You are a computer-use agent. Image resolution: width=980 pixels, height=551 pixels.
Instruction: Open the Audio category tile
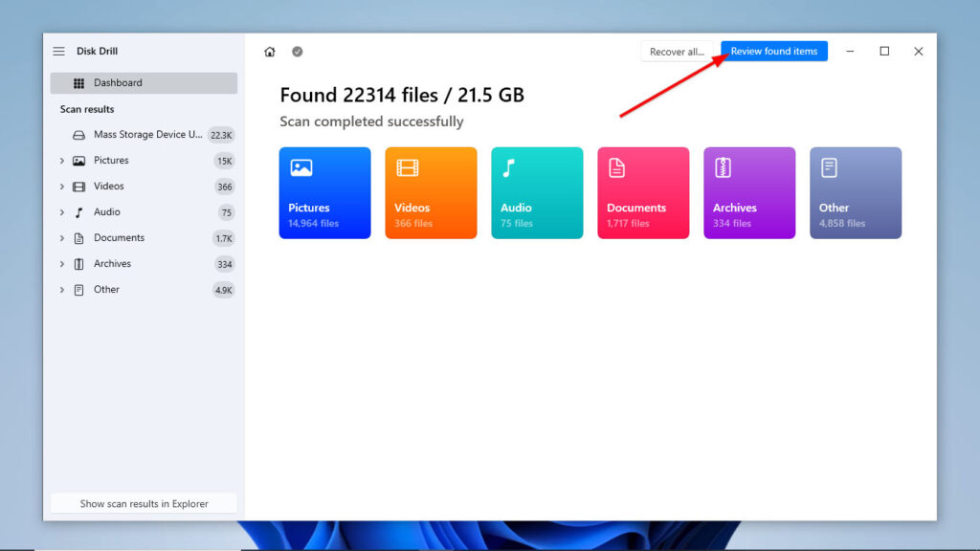(537, 192)
